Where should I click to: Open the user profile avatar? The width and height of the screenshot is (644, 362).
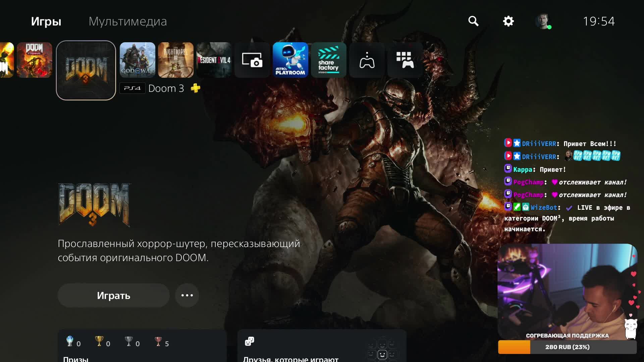tap(543, 21)
